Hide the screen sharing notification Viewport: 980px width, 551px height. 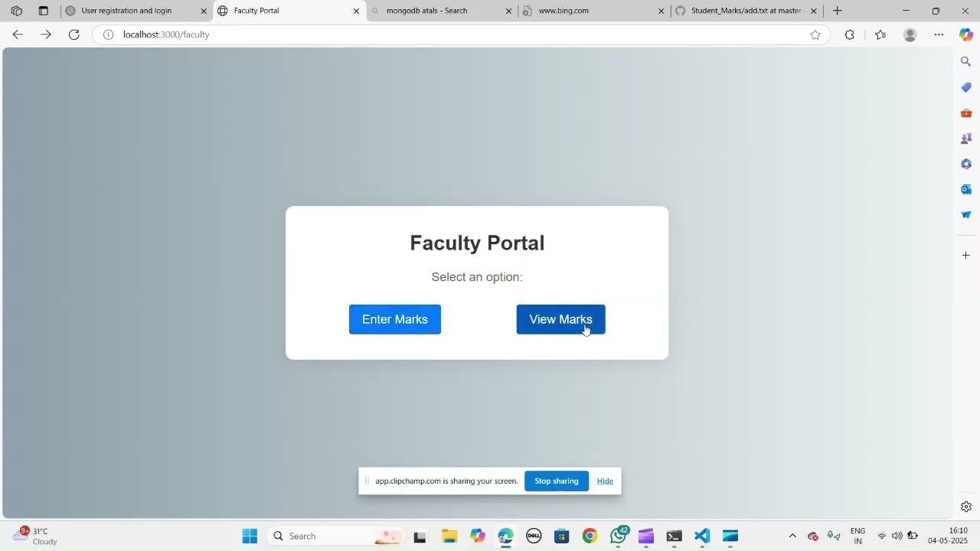click(x=605, y=481)
